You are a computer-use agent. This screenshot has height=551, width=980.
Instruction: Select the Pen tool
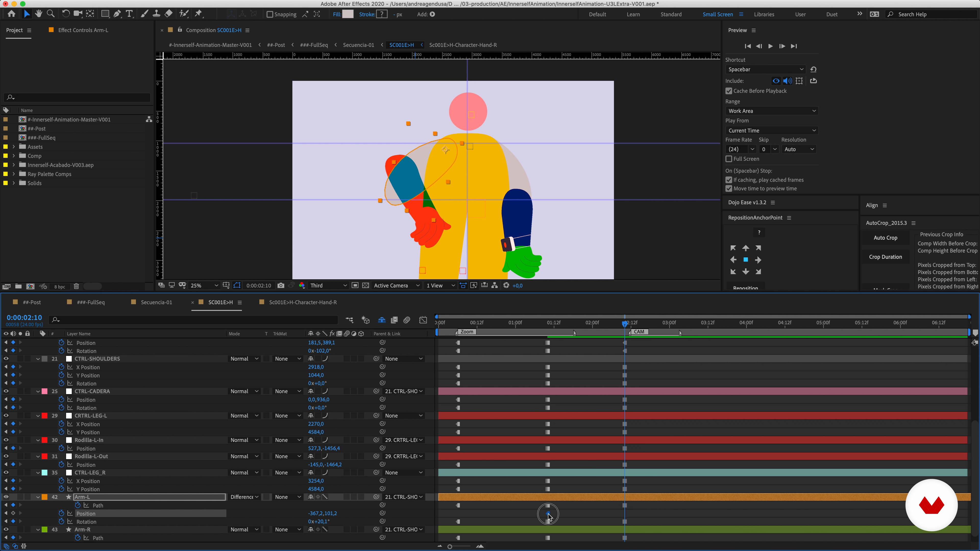coord(117,14)
